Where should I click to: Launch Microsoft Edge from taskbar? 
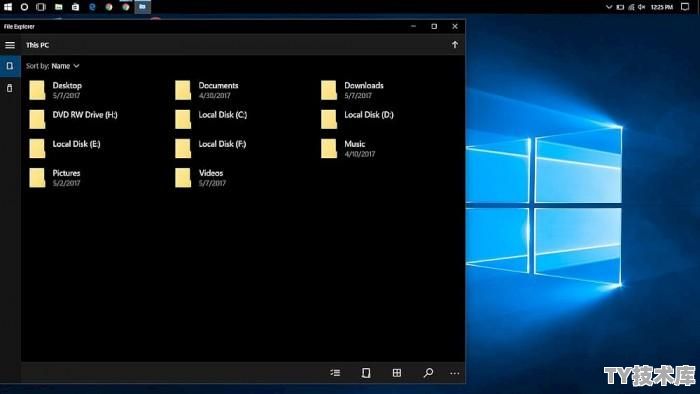[x=92, y=7]
